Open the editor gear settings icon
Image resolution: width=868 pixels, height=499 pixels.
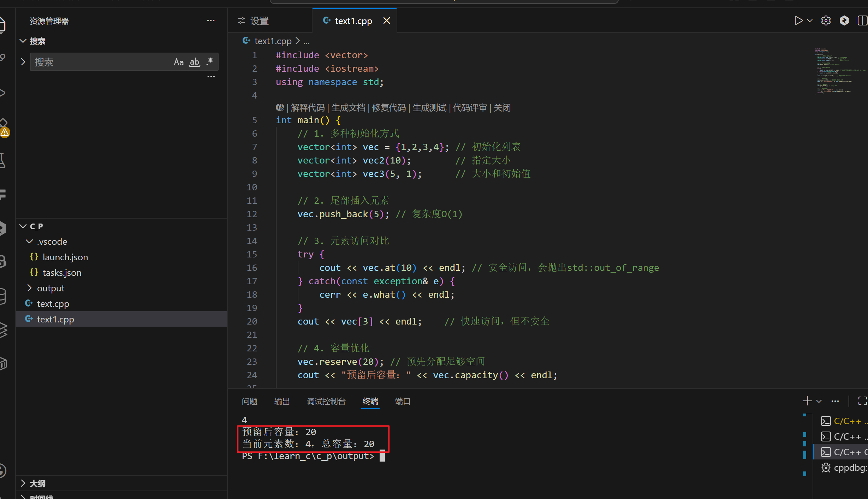click(x=826, y=21)
